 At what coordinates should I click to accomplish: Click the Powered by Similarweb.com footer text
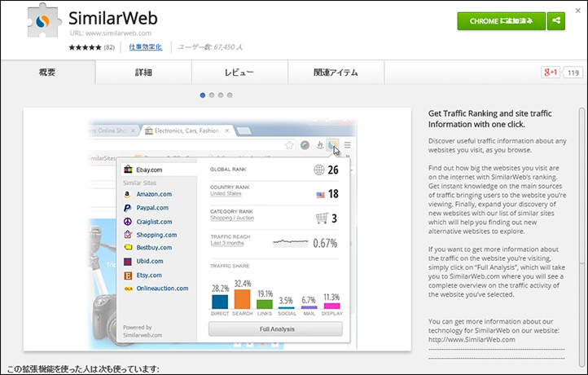(x=143, y=331)
